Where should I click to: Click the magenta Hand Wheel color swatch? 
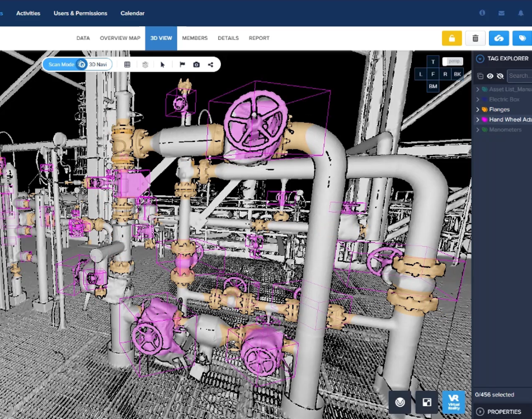pos(485,119)
